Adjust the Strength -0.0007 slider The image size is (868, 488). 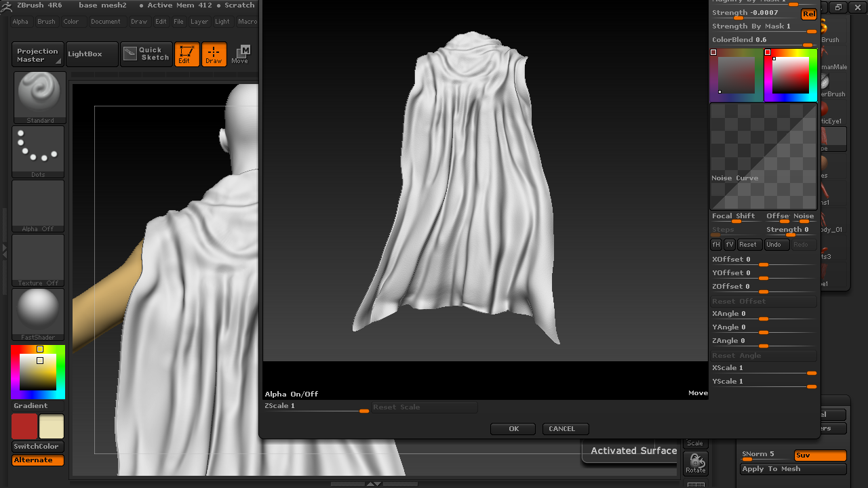pyautogui.click(x=754, y=14)
